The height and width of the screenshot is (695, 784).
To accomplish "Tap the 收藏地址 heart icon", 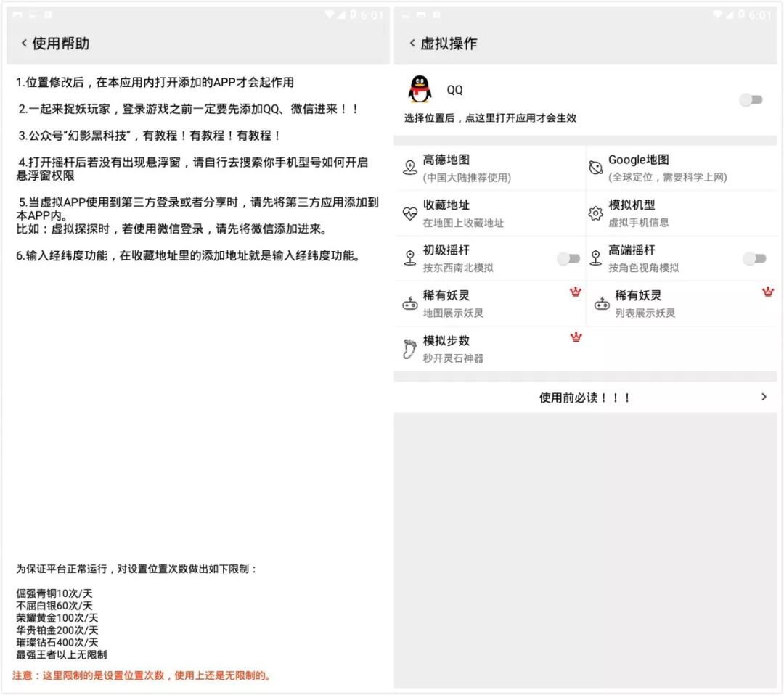I will [410, 213].
